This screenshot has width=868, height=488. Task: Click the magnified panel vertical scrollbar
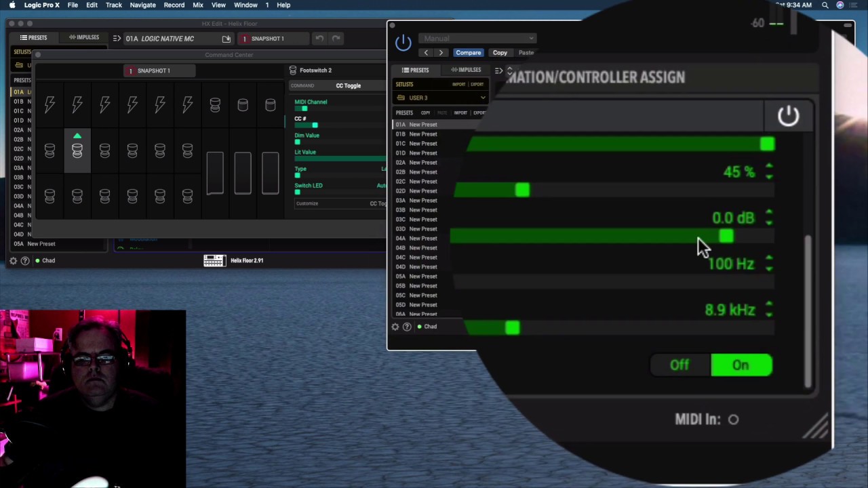tap(808, 312)
